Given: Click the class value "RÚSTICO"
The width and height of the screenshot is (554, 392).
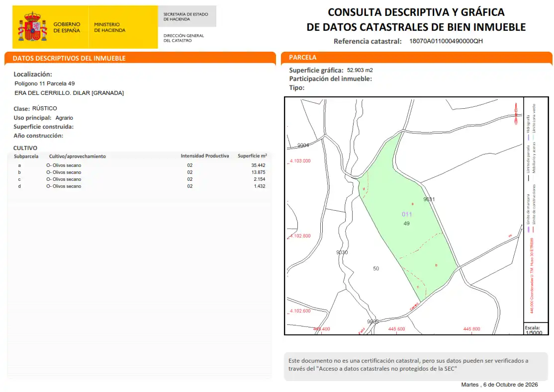Looking at the screenshot, I should [x=45, y=108].
